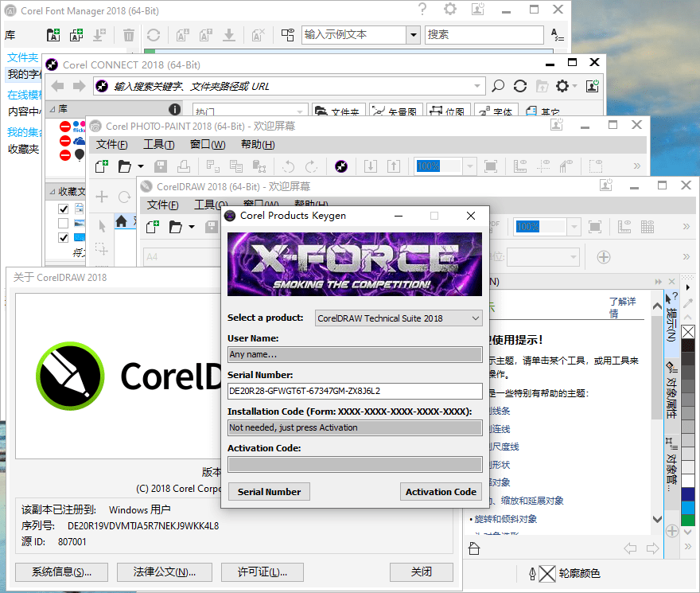Viewport: 700px width, 593px height.
Task: Click full-screen preview icon in PHOTO-PAINT toolbar
Action: pos(491,166)
